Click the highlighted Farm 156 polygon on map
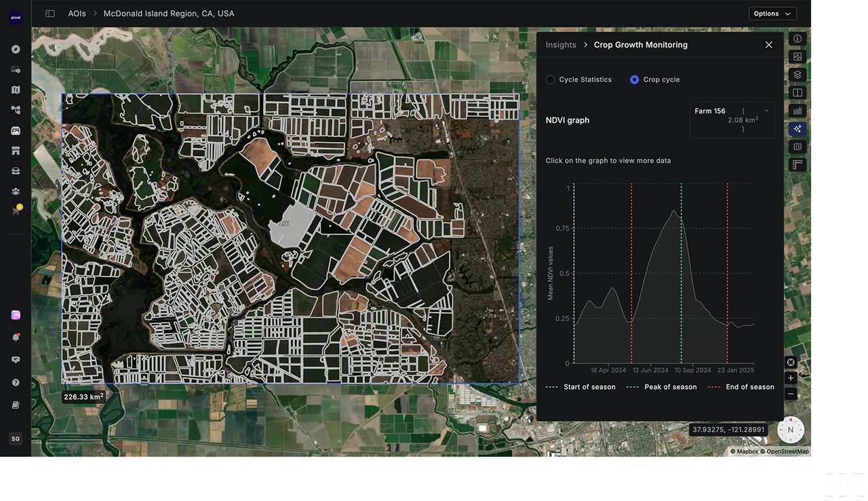868x501 pixels. point(292,226)
